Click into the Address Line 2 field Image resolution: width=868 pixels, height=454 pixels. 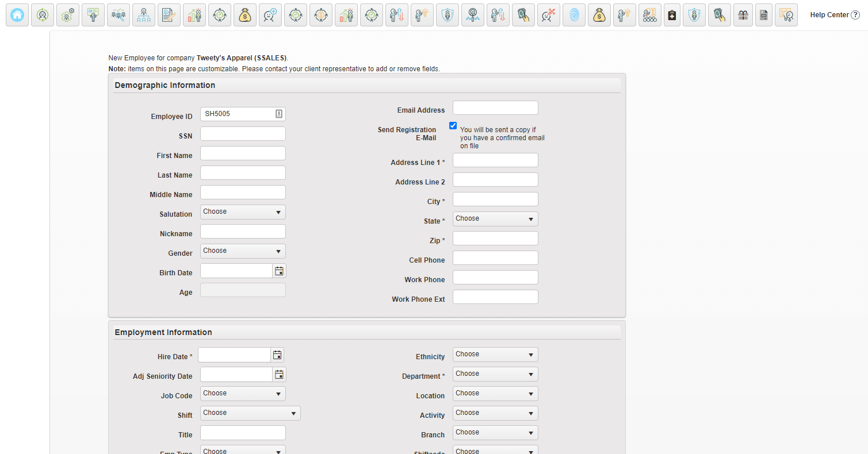tap(495, 180)
